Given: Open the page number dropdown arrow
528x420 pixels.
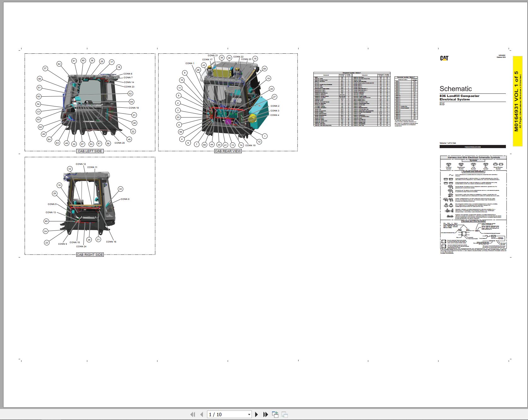Looking at the screenshot, I should [249, 415].
